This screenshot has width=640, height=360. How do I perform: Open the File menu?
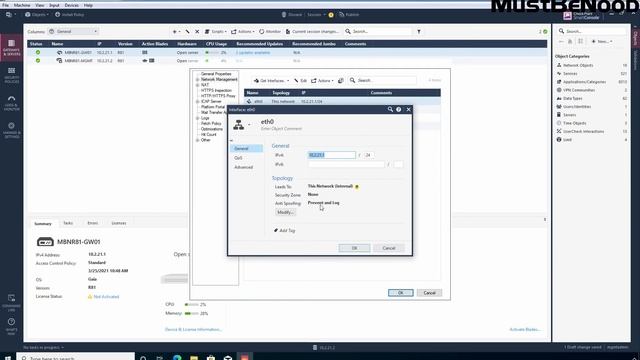(5, 5)
